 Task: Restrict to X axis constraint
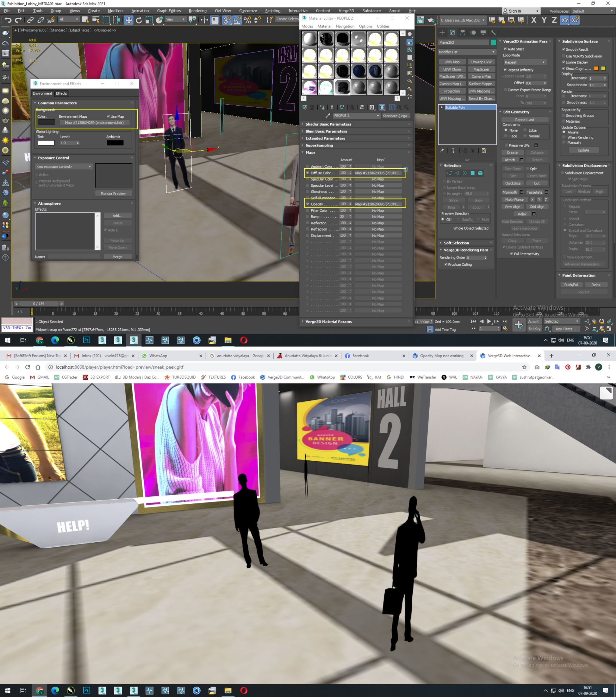click(x=534, y=20)
